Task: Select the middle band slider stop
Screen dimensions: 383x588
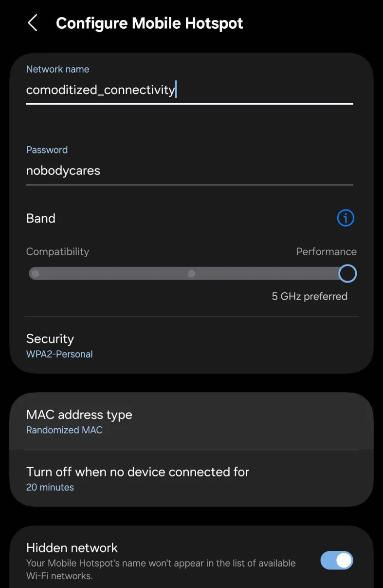Action: click(x=192, y=274)
